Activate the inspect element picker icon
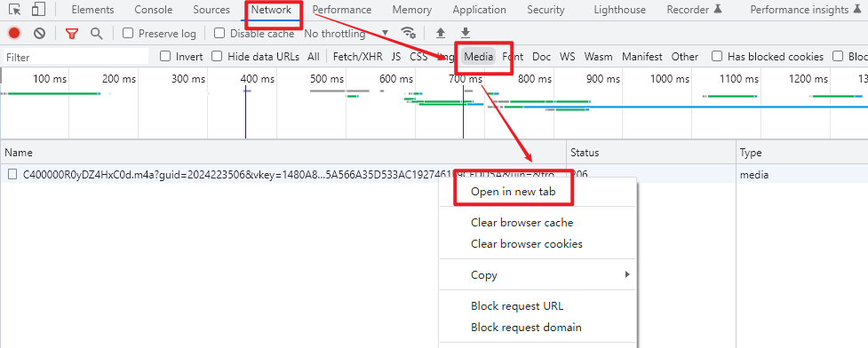Image resolution: width=868 pixels, height=348 pixels. coord(15,10)
